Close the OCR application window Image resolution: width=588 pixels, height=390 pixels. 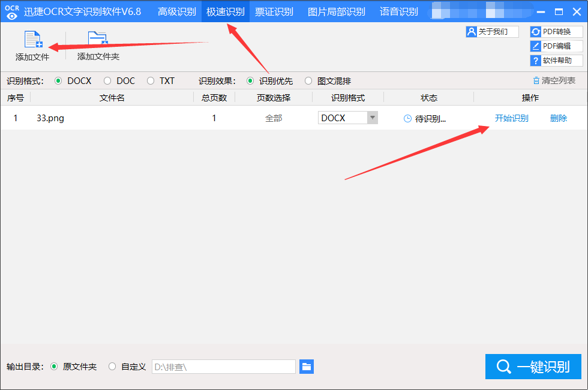(577, 12)
